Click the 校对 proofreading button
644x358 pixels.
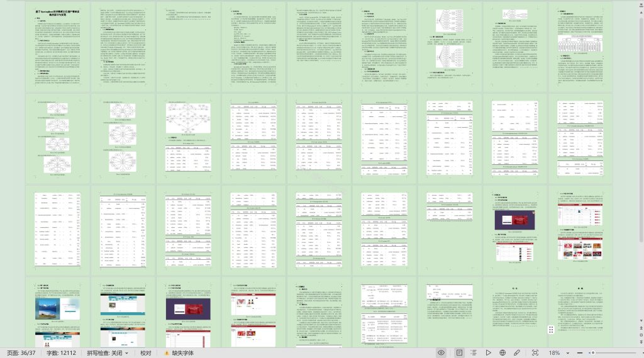146,353
